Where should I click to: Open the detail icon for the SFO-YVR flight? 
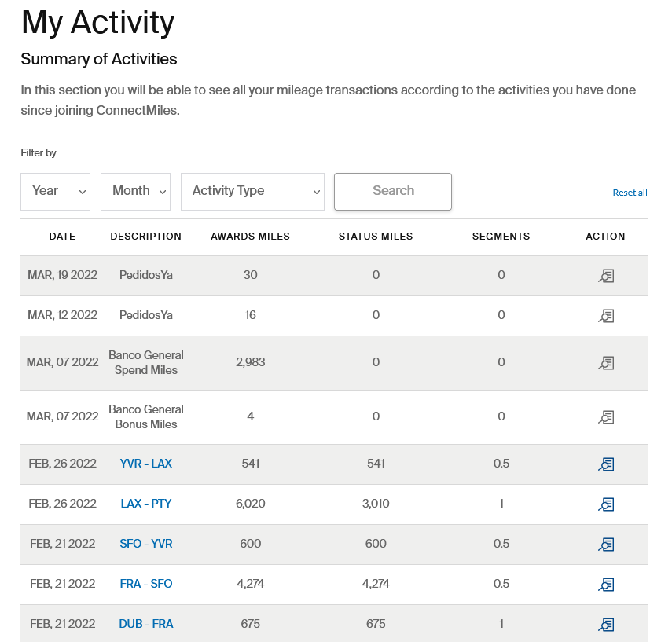[x=605, y=544]
